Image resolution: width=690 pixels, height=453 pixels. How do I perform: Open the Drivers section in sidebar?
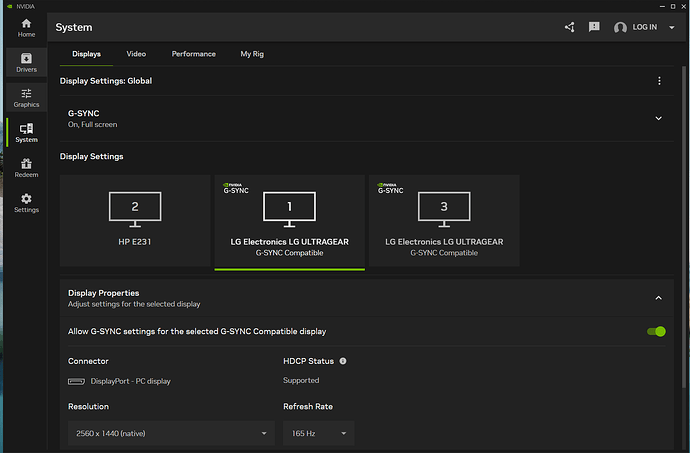(26, 63)
